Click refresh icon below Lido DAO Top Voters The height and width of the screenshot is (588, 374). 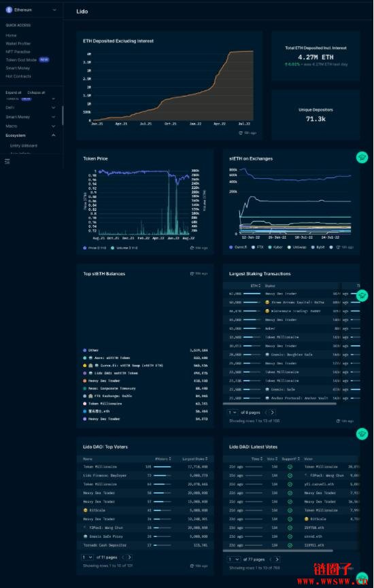192,566
